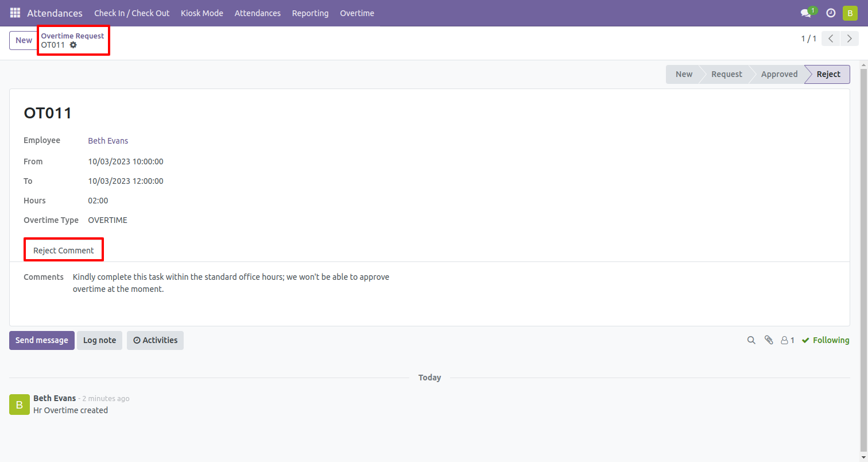The height and width of the screenshot is (462, 868).
Task: Open Overtime menu
Action: 356,13
